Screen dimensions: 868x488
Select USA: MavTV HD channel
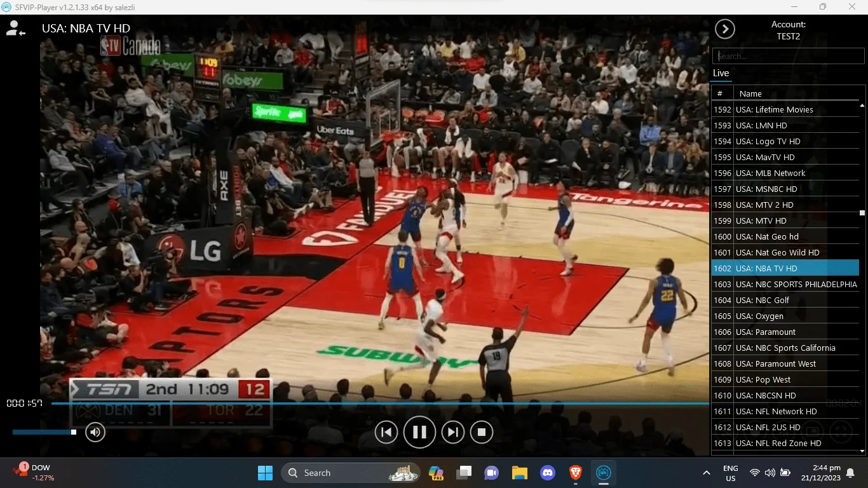tap(785, 157)
